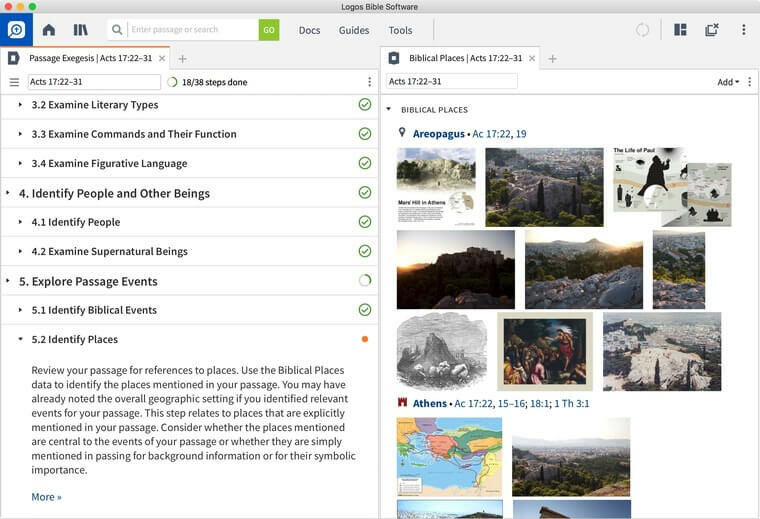Click the green GO button
This screenshot has height=519, width=760.
(269, 30)
